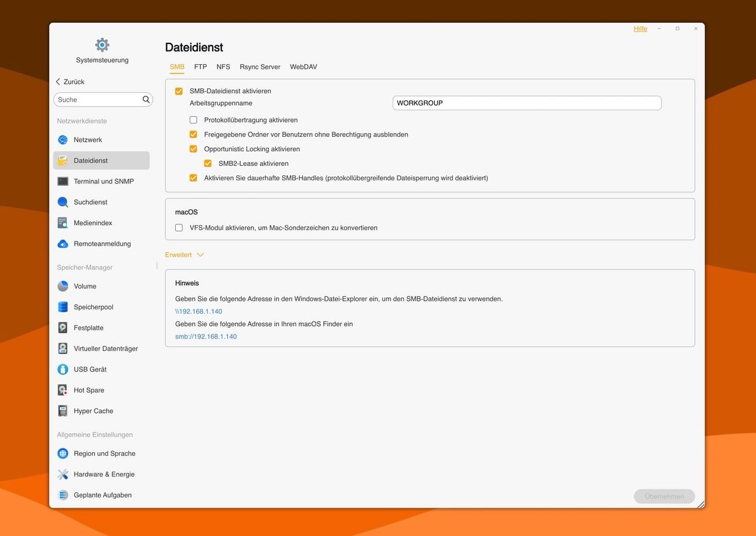756x536 pixels.
Task: Disable Opportunistic Locking aktivieren checkbox
Action: (193, 149)
